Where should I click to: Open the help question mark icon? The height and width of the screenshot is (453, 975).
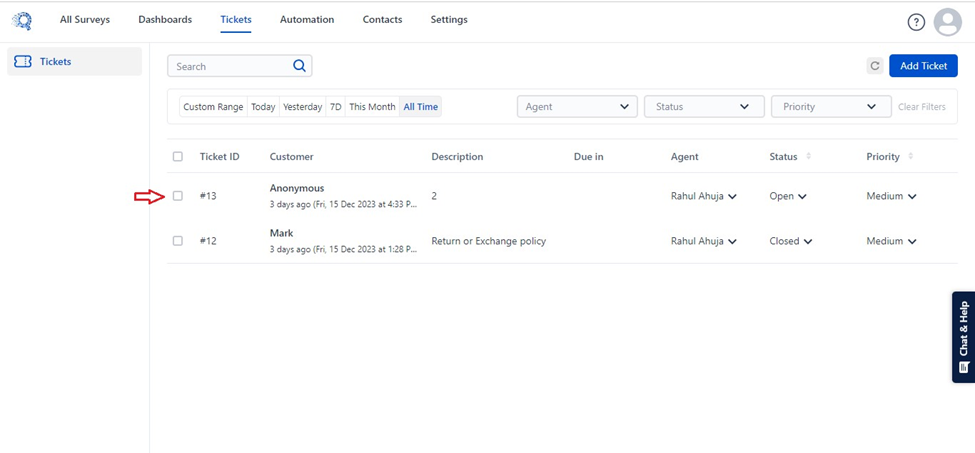tap(916, 22)
